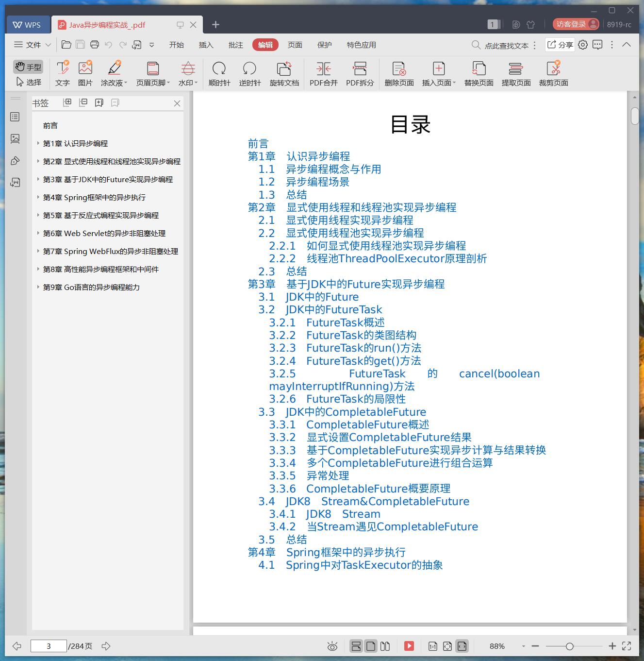Switch to the 页面 tab
The height and width of the screenshot is (661, 644).
click(295, 45)
